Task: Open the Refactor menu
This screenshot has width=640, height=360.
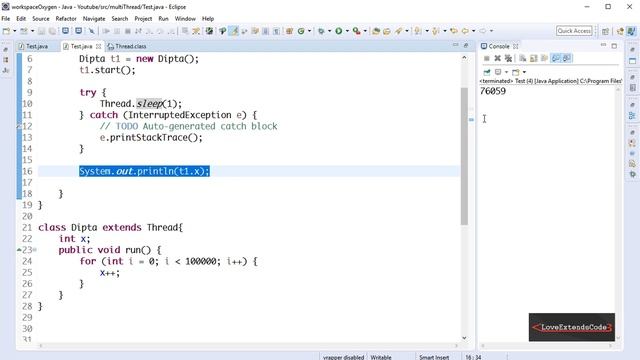Action: pyautogui.click(x=66, y=19)
